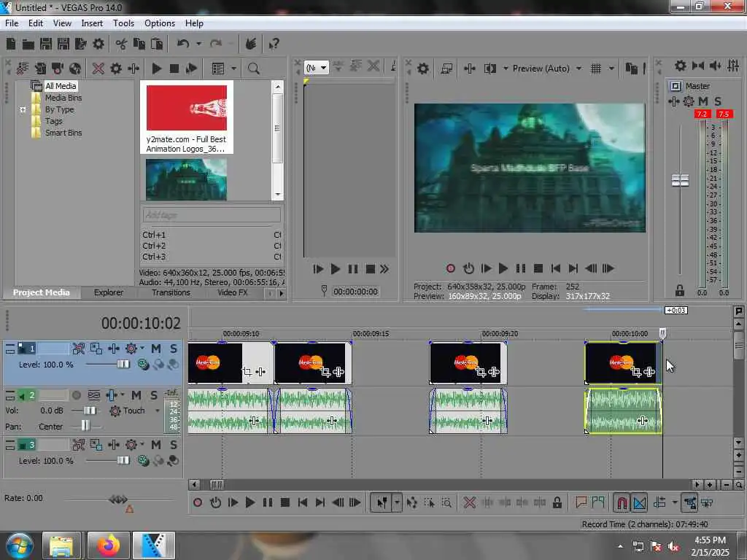Undo last action arrow in toolbar
This screenshot has height=560, width=747.
point(183,44)
